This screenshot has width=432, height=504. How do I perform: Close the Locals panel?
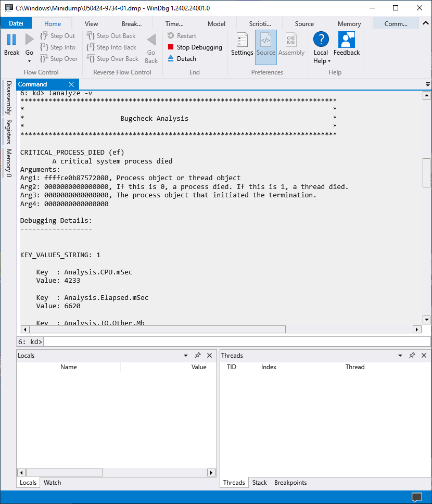point(210,355)
